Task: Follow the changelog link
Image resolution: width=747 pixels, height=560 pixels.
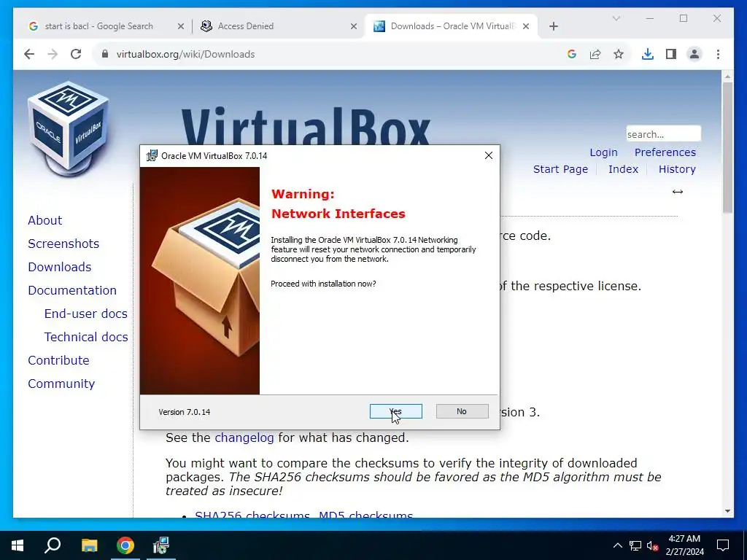Action: tap(244, 437)
